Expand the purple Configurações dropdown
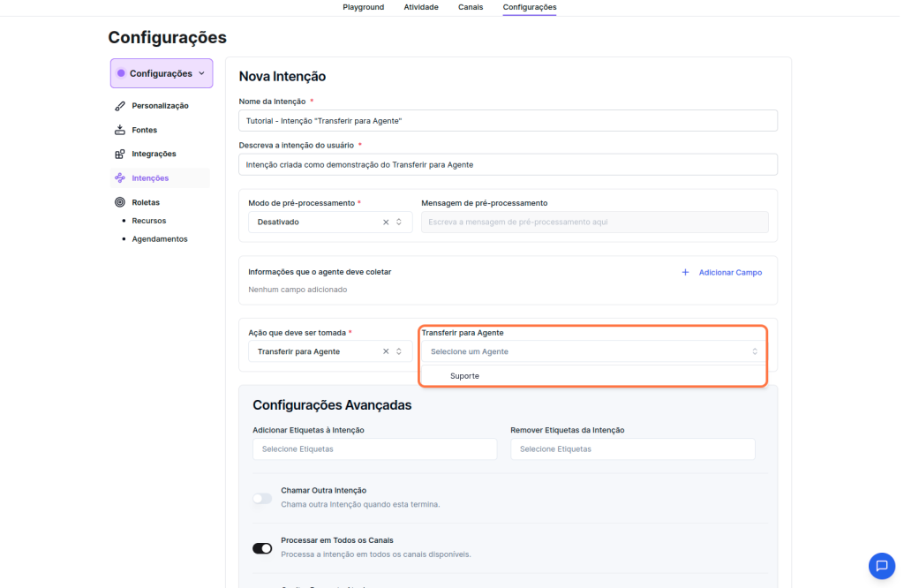 tap(162, 73)
